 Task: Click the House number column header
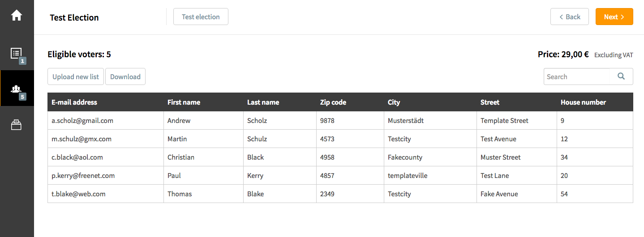(x=583, y=102)
